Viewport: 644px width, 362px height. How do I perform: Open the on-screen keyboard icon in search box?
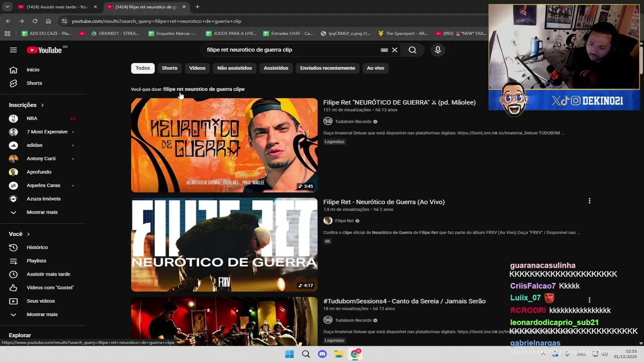click(384, 50)
